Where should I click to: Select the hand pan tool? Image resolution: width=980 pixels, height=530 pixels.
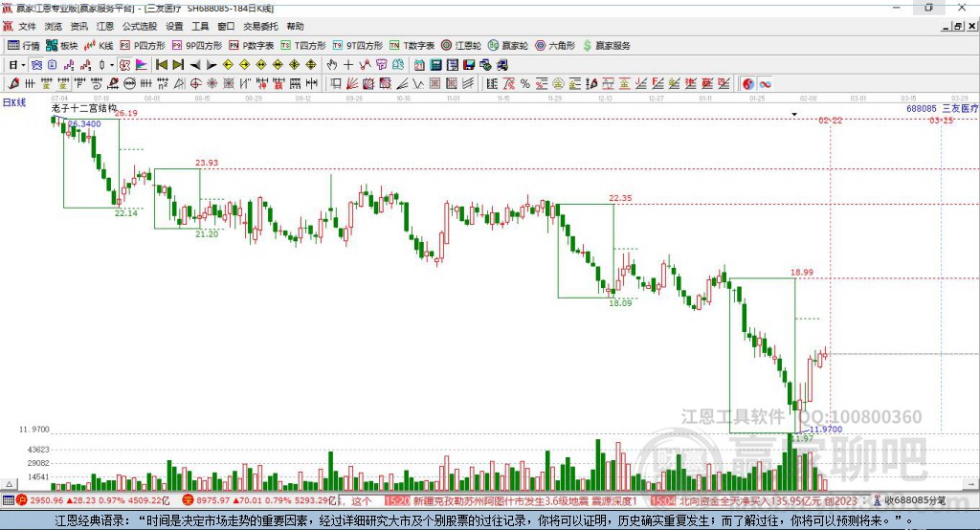(x=331, y=64)
